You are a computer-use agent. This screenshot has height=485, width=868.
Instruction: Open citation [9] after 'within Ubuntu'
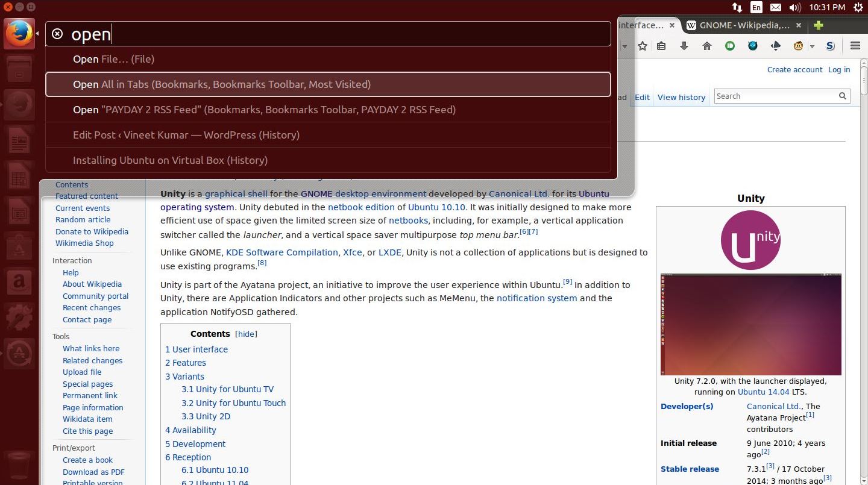[567, 281]
